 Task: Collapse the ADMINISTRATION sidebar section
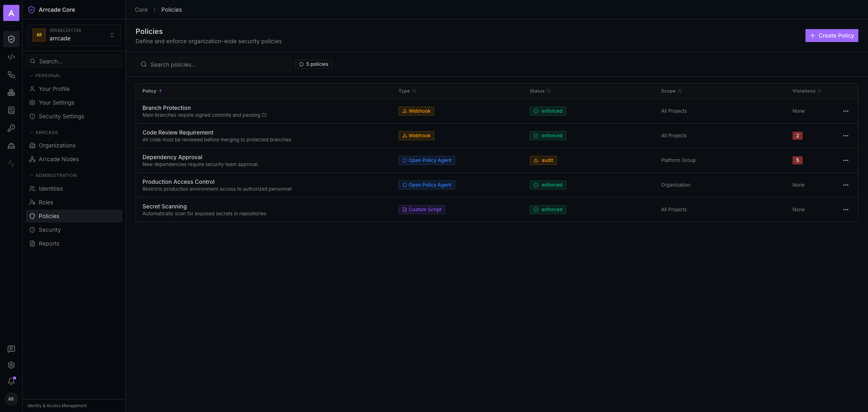click(x=53, y=175)
